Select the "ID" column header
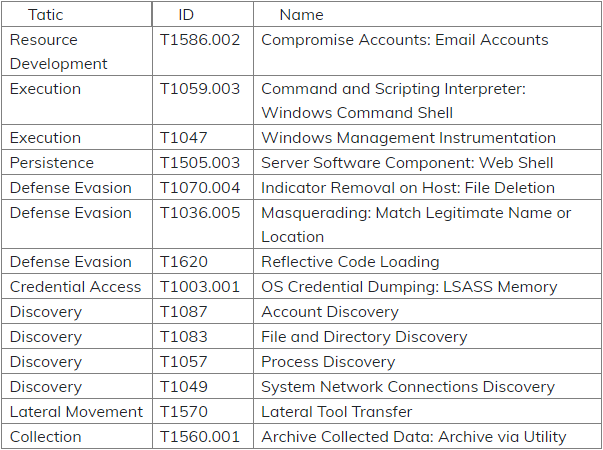603x450 pixels. [186, 15]
